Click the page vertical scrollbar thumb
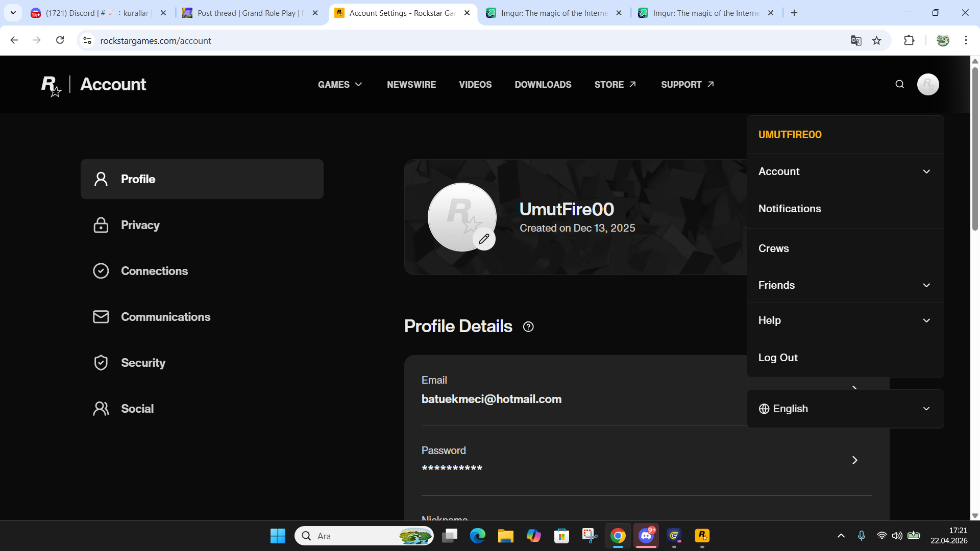This screenshot has width=980, height=551. click(x=975, y=148)
